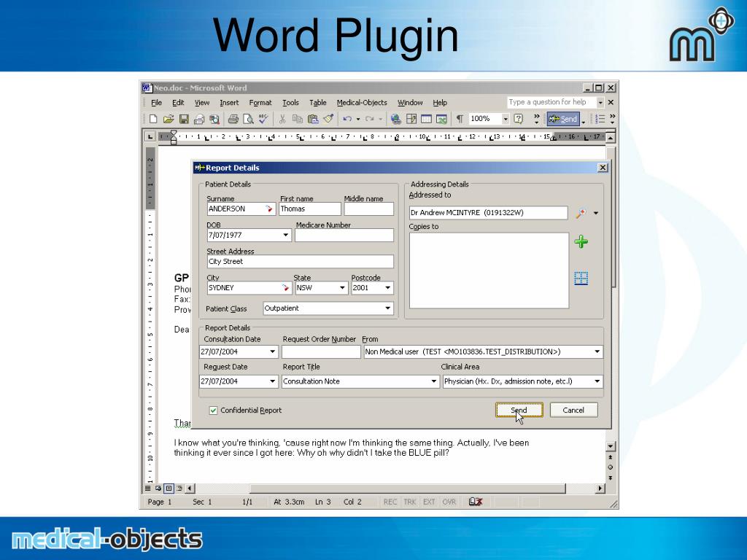The image size is (747, 560).
Task: Click the Insert Table icon
Action: pyautogui.click(x=426, y=119)
